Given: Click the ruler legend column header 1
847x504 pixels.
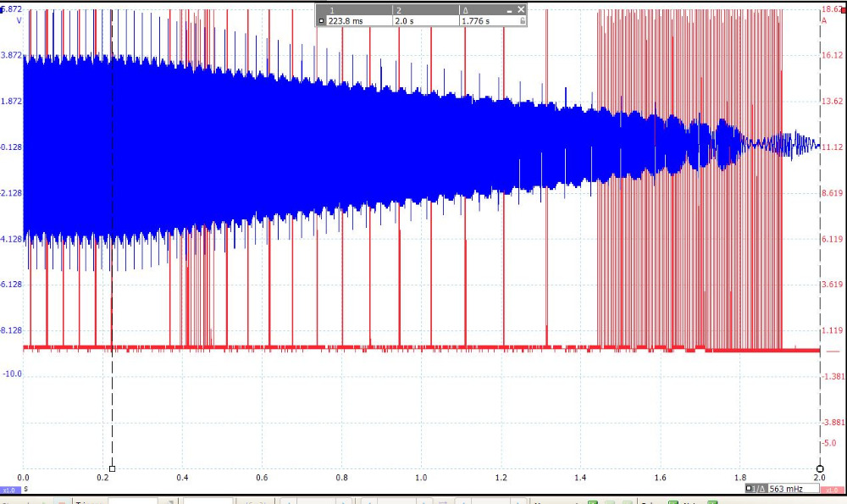Looking at the screenshot, I should click(332, 10).
